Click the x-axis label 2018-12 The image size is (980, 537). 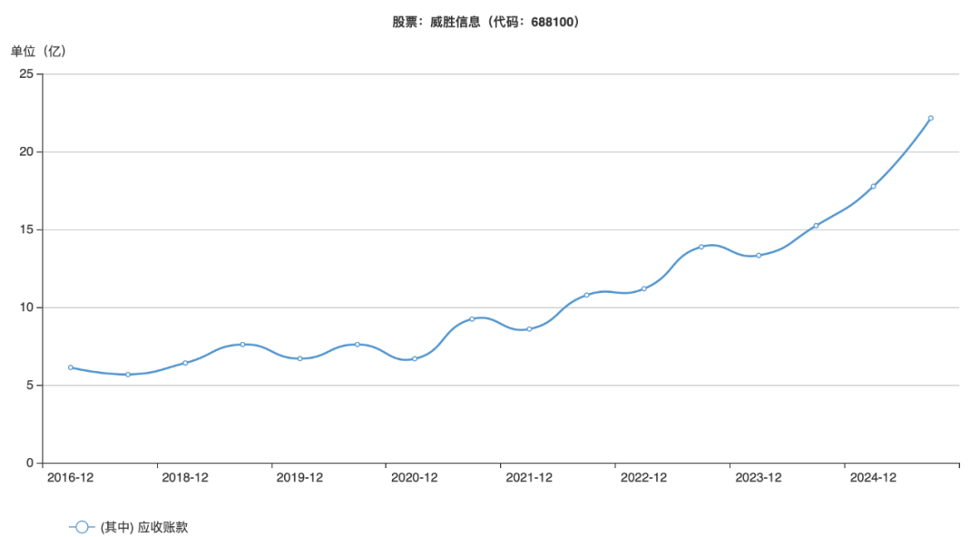point(185,478)
